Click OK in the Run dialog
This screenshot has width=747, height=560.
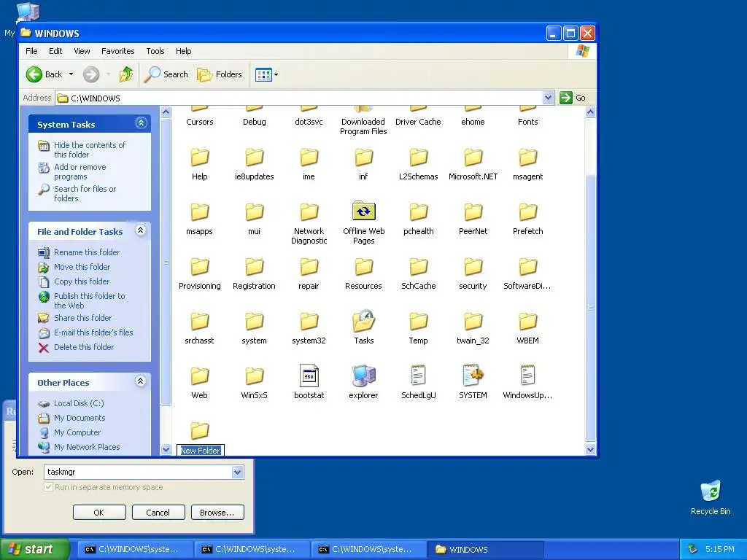99,513
